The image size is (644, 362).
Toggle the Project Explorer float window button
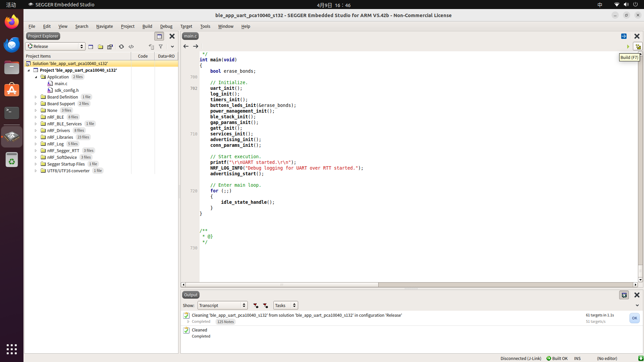click(x=159, y=36)
